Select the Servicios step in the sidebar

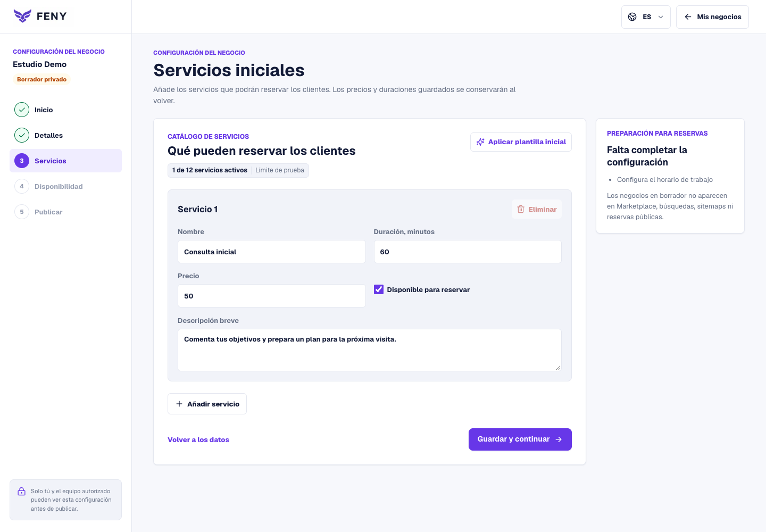pos(65,161)
